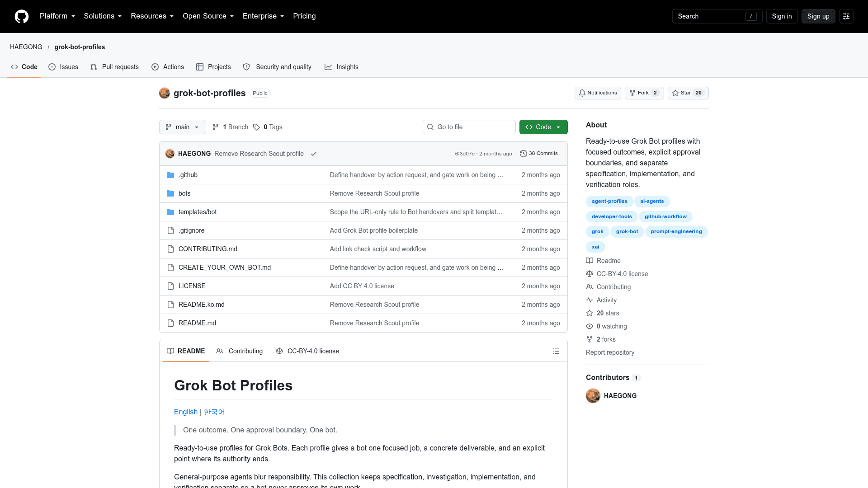The height and width of the screenshot is (488, 868).
Task: Switch to the Issues tab
Action: click(x=63, y=67)
